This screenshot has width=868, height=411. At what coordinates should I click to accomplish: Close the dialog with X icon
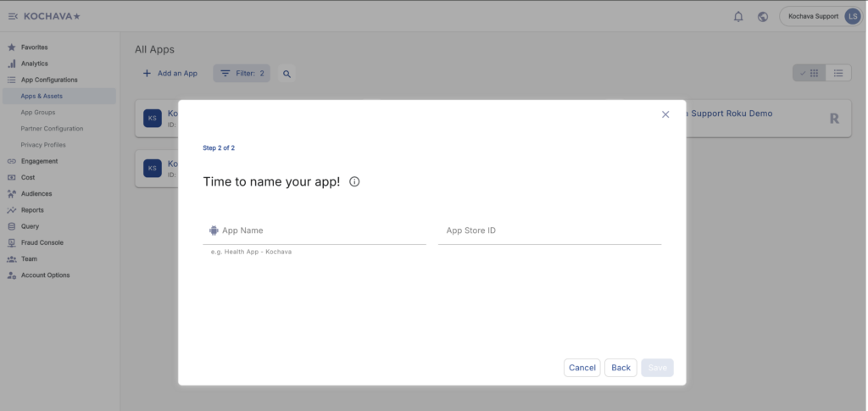tap(665, 114)
